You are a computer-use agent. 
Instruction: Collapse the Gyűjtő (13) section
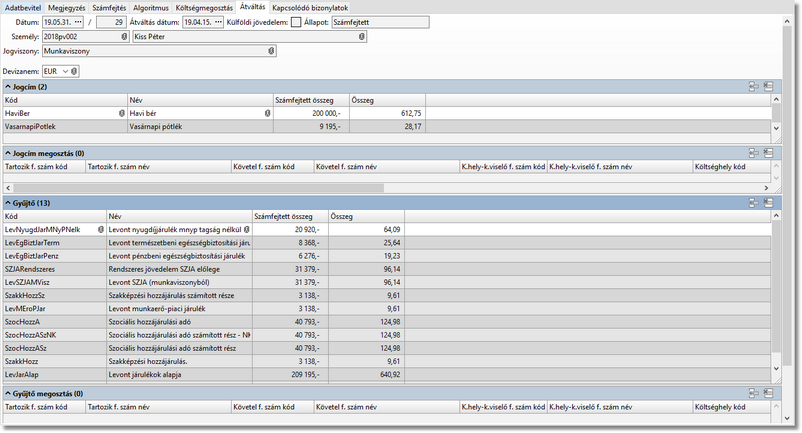coord(8,203)
